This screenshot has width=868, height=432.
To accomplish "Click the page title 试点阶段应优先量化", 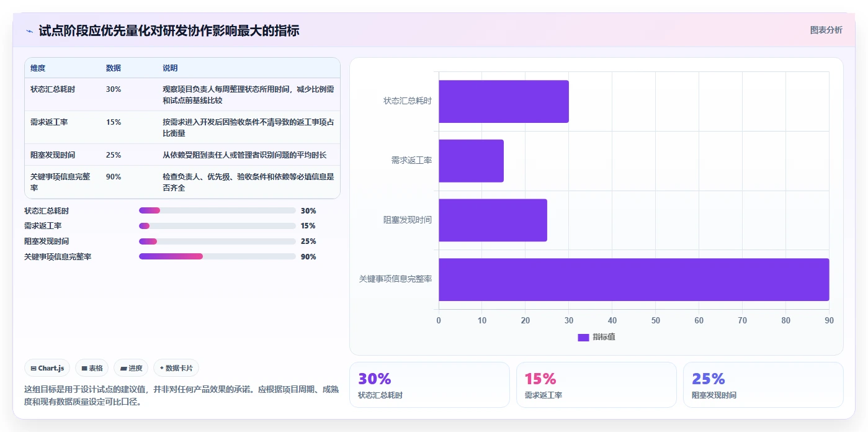I will (169, 30).
